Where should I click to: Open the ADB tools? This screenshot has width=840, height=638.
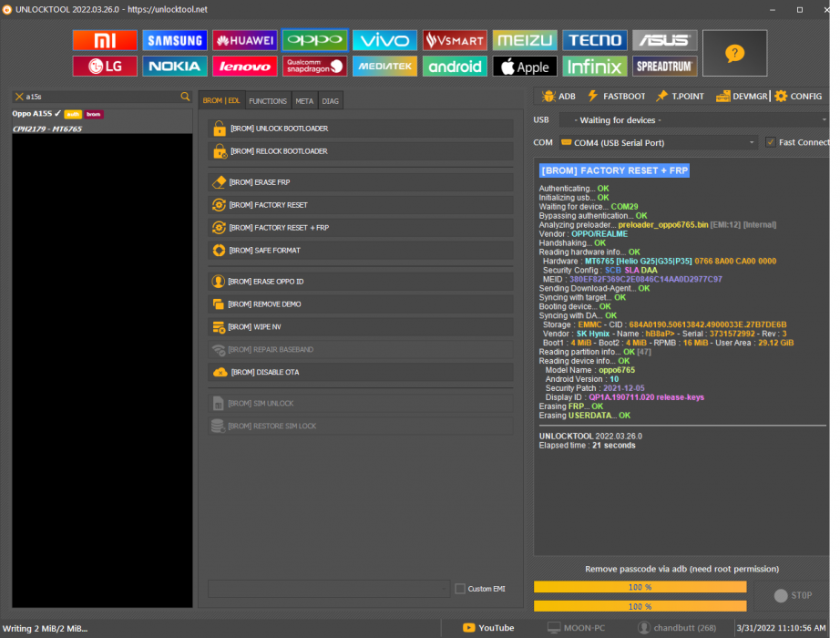(558, 96)
